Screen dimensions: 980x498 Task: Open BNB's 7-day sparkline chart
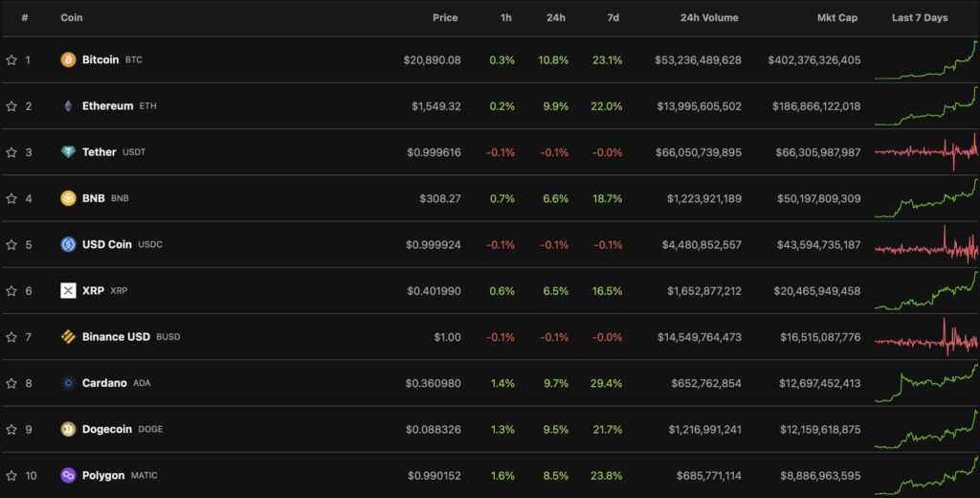click(926, 198)
